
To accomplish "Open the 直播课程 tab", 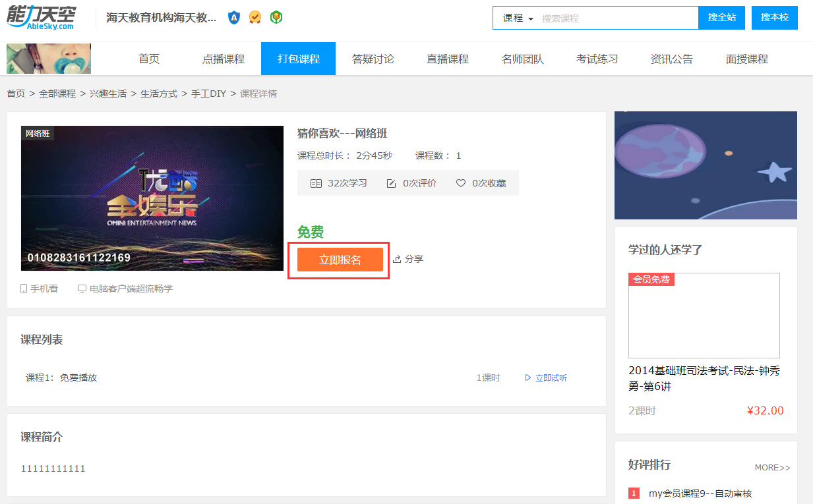I will (x=447, y=59).
